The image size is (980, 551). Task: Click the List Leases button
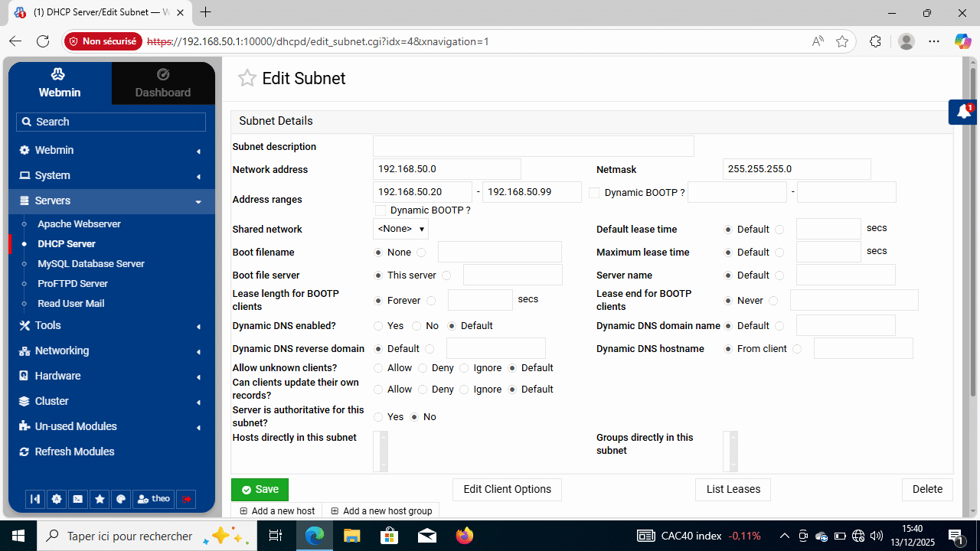733,490
